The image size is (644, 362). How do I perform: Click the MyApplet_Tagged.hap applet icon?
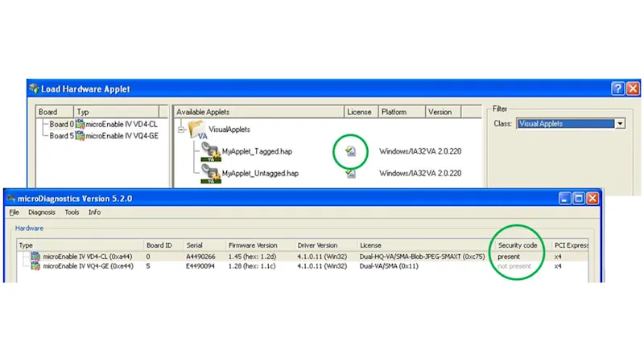point(212,153)
